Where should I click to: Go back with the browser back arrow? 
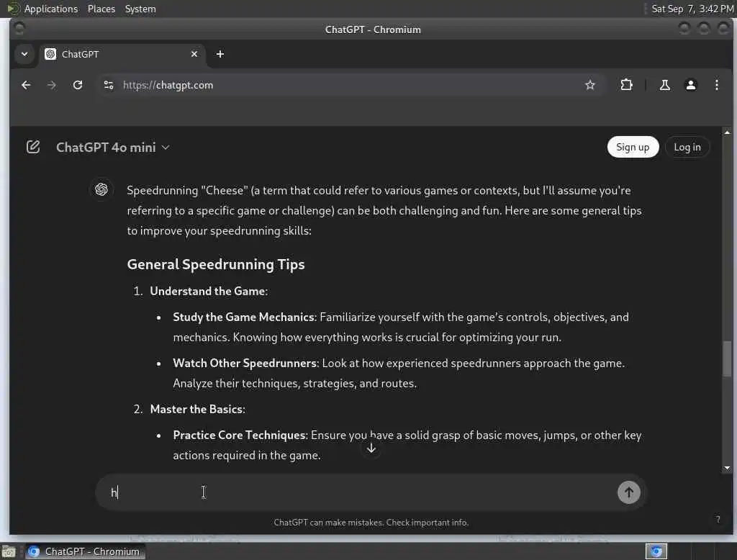pyautogui.click(x=26, y=85)
